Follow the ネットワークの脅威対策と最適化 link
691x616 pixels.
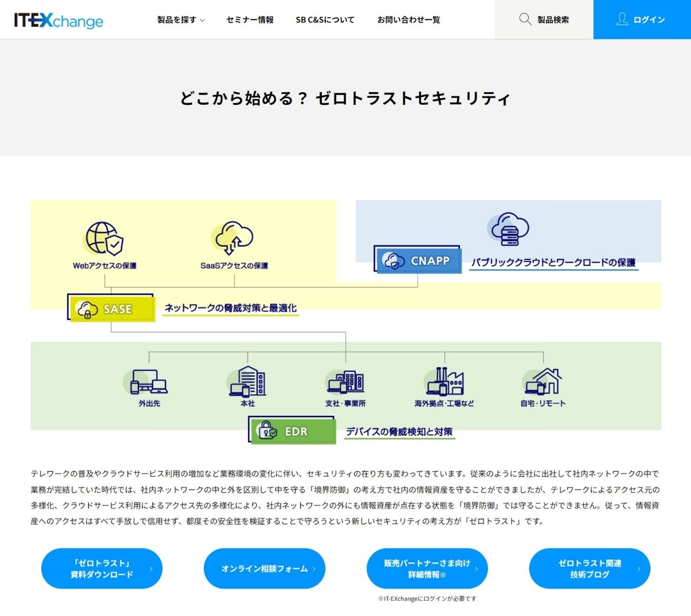(x=230, y=308)
